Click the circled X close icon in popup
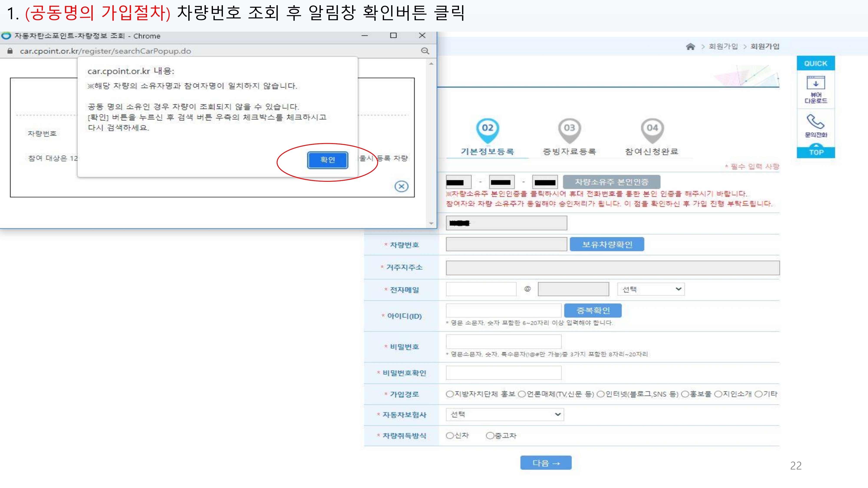The image size is (868, 488). click(401, 186)
